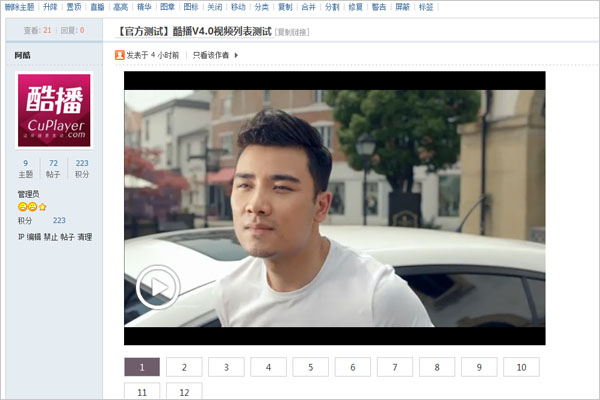600x400 pixels.
Task: Click 精华 in the moderation toolbar
Action: pos(144,6)
